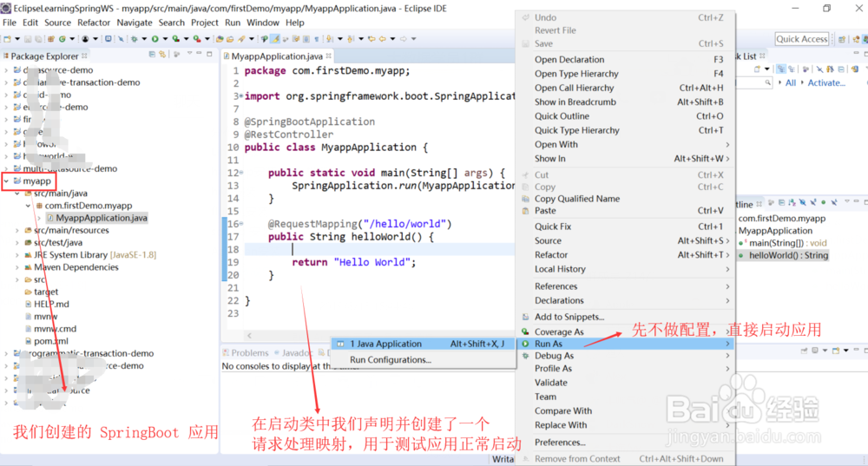Click the Coverage launch toolbar icon
Screen dimensions: 868x466
point(176,39)
